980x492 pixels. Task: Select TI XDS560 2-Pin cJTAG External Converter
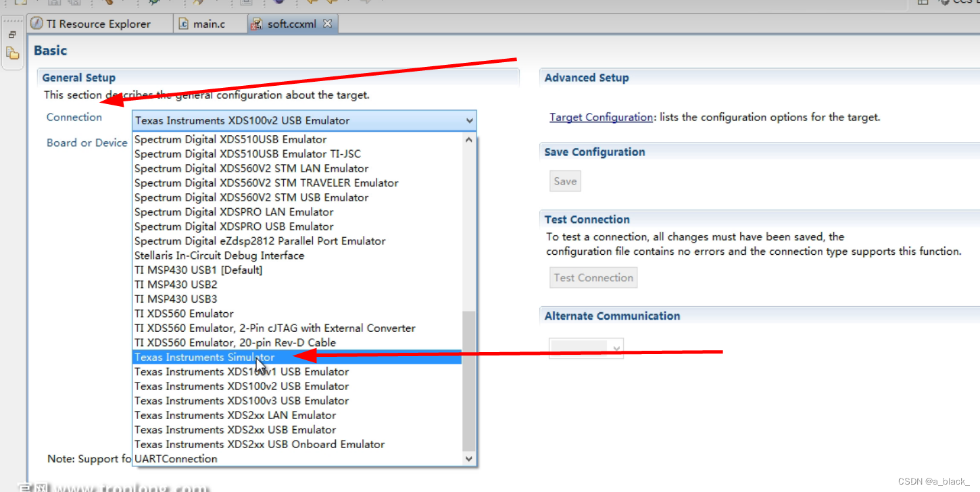click(297, 328)
